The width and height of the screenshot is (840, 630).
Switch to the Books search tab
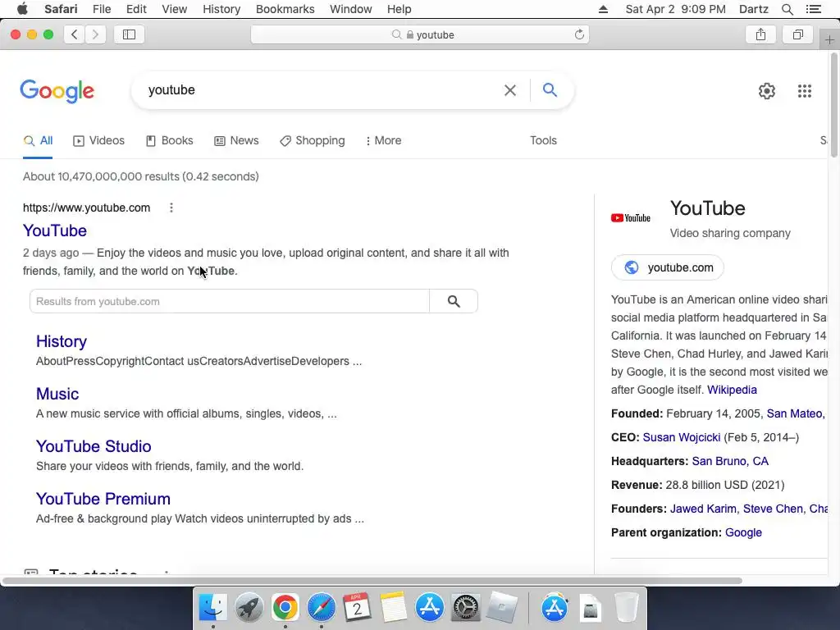169,141
